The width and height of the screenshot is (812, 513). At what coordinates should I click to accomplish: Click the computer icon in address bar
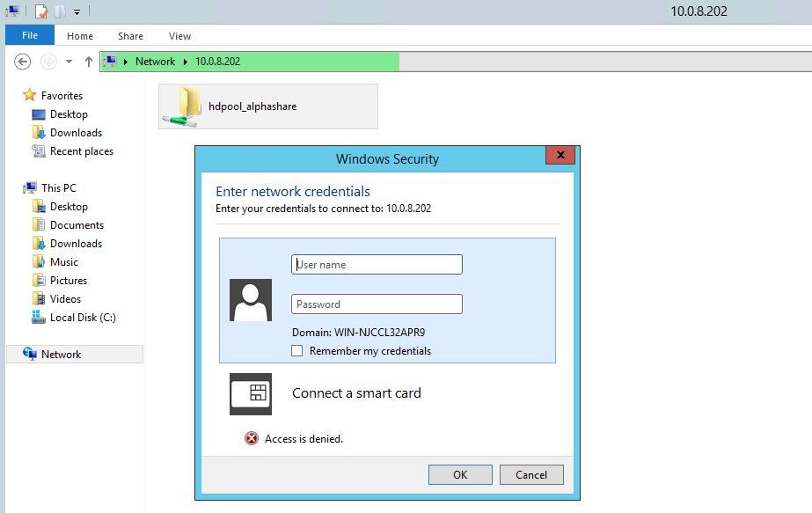point(110,61)
